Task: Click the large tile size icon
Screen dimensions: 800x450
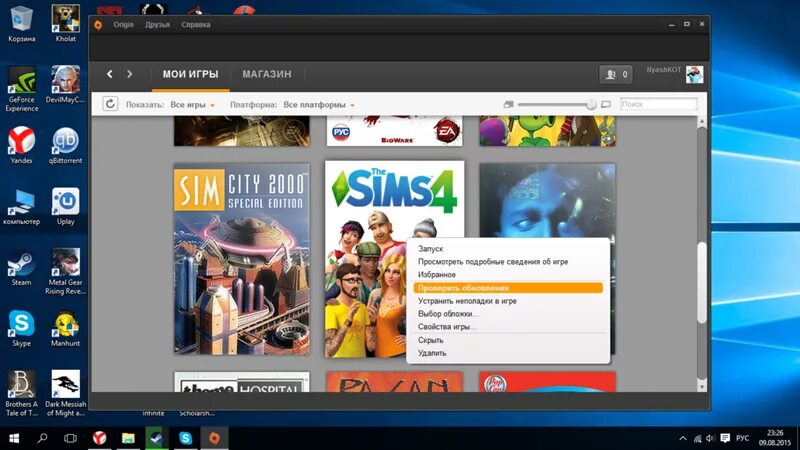Action: pos(606,104)
